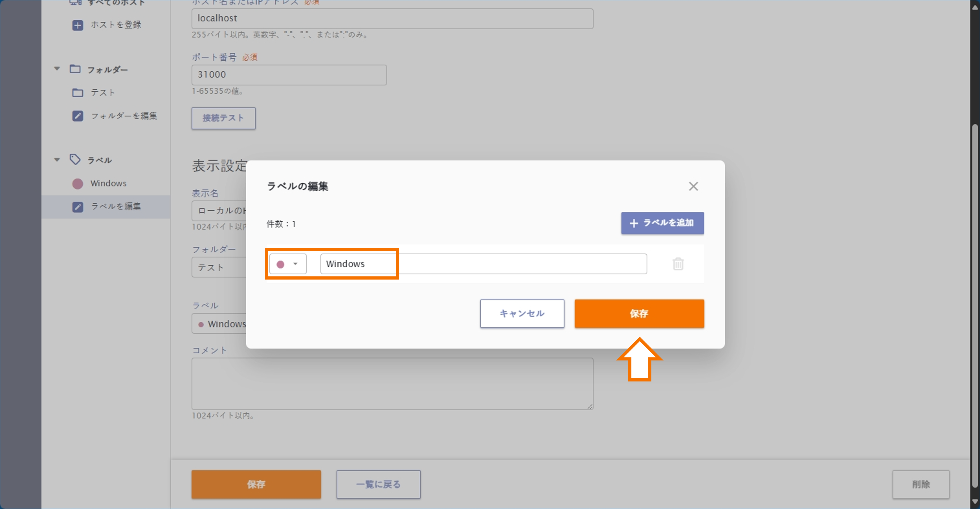This screenshot has width=980, height=509.
Task: Click the ホストを登録 plus icon
Action: [x=78, y=25]
